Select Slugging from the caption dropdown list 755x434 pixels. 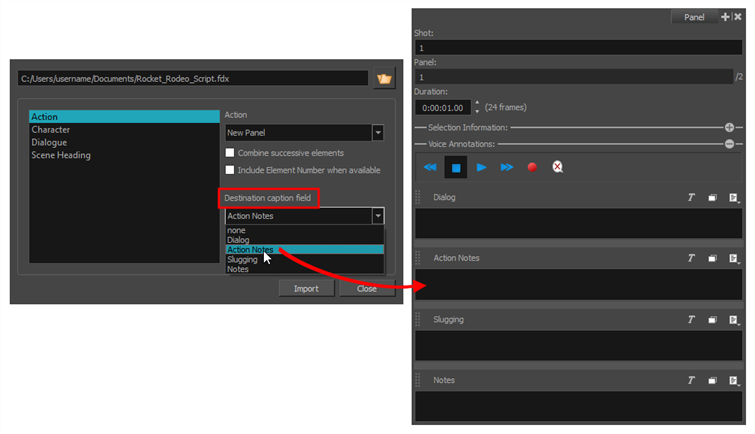(x=242, y=259)
